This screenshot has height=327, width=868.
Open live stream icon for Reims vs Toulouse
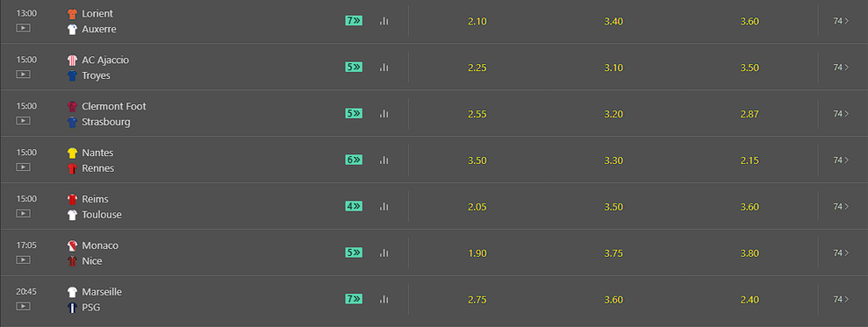click(x=23, y=213)
